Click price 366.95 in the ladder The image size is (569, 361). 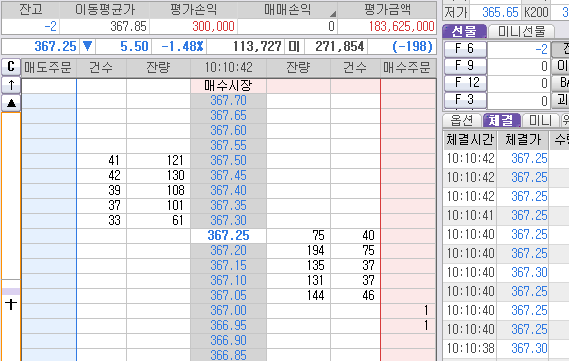(228, 325)
